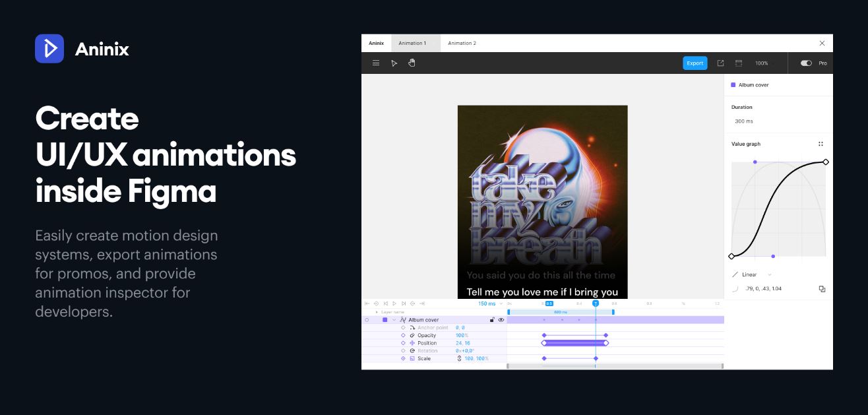Click the Album cover color swatch in timeline
The image size is (868, 415).
385,320
